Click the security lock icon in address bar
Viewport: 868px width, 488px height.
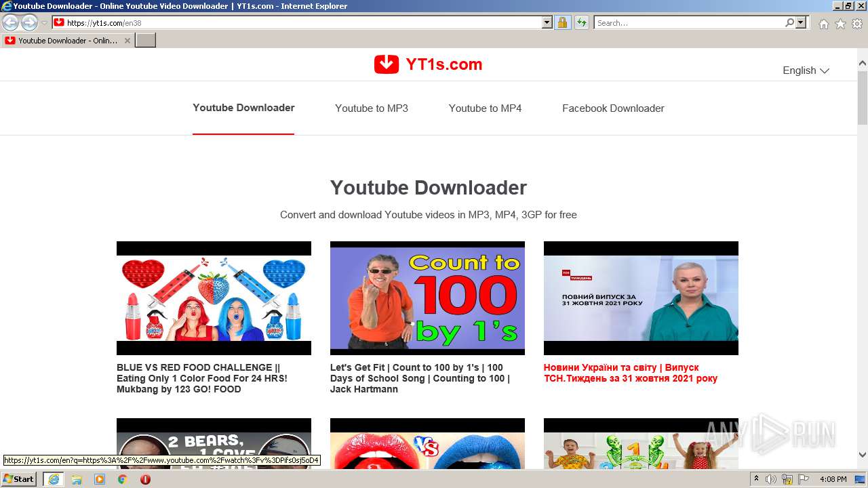(562, 22)
